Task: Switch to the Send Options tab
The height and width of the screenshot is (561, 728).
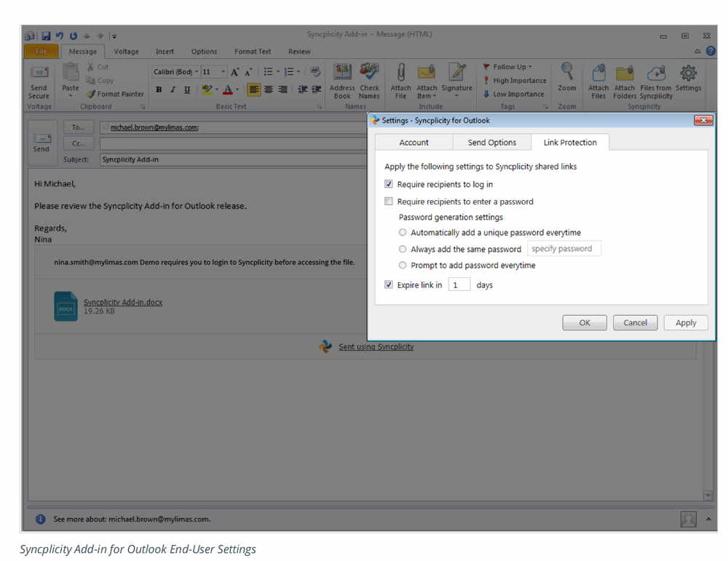Action: 491,143
